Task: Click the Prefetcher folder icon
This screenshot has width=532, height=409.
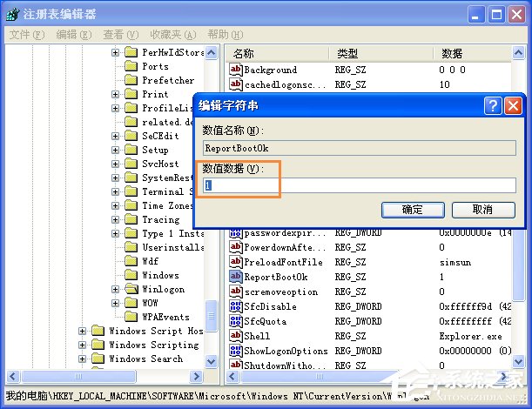Action: 131,80
